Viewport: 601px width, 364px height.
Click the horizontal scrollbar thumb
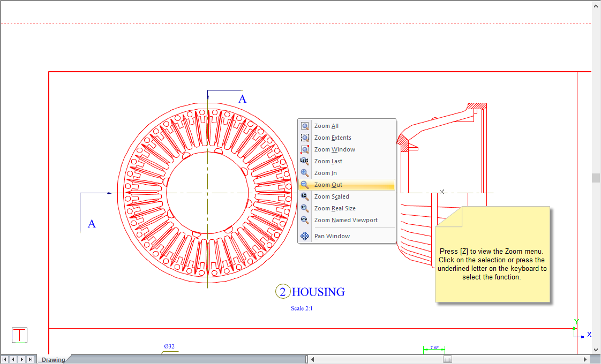447,360
